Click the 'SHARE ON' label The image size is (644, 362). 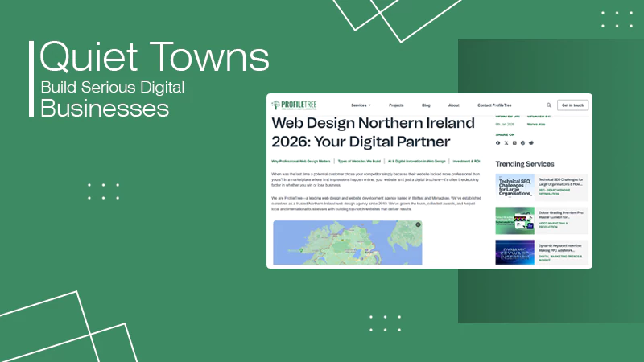(x=505, y=134)
